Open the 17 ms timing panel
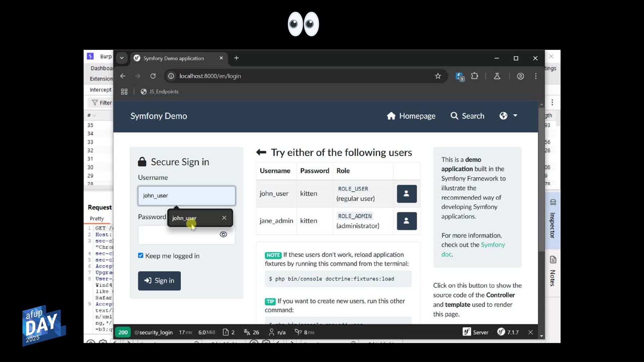644x362 pixels. pos(185,332)
